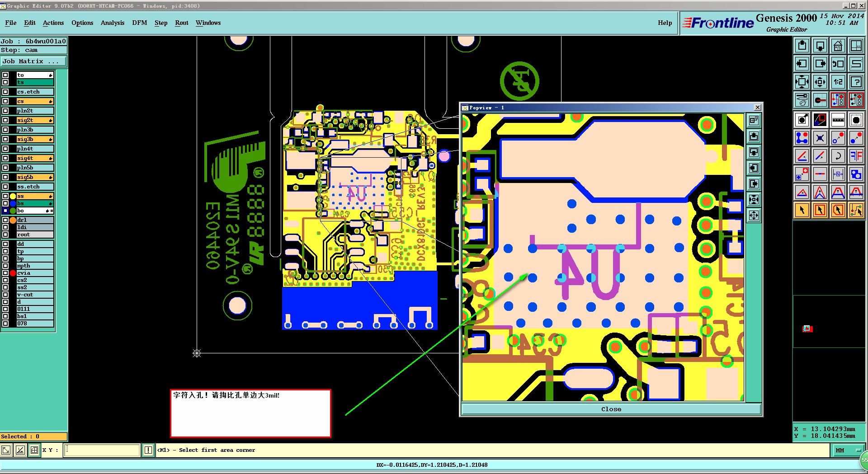Toggle the 'rout' layer checkbox
Viewport: 868px width, 474px height.
[5, 235]
